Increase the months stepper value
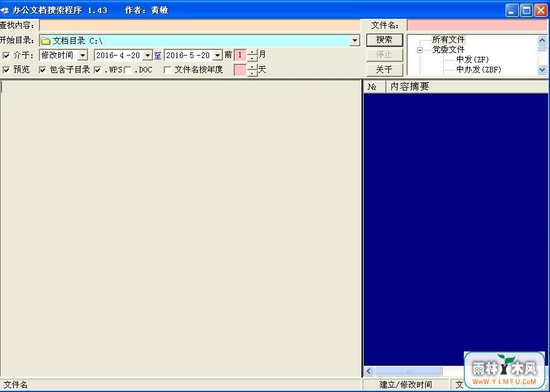 (x=252, y=52)
